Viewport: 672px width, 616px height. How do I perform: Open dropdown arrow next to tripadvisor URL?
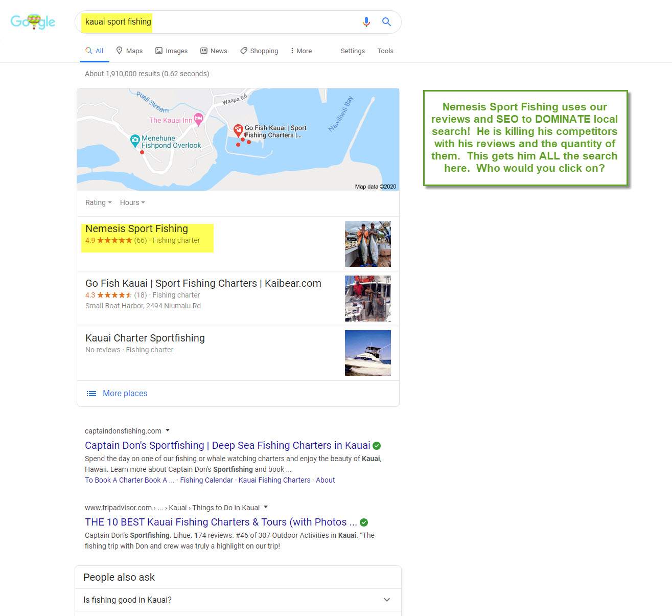pyautogui.click(x=266, y=507)
